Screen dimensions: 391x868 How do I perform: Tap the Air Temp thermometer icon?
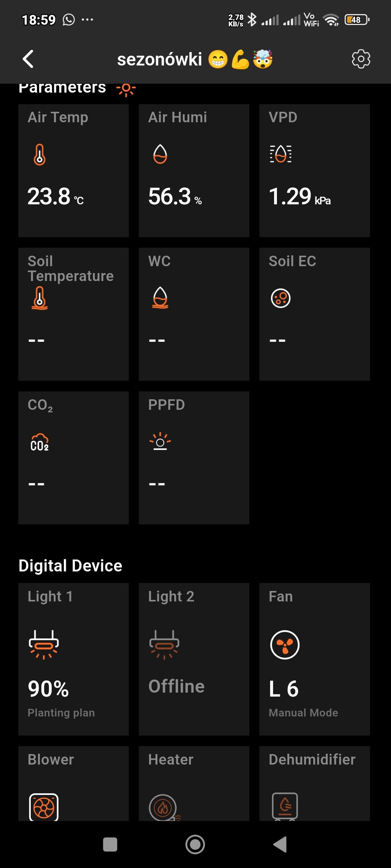[40, 154]
